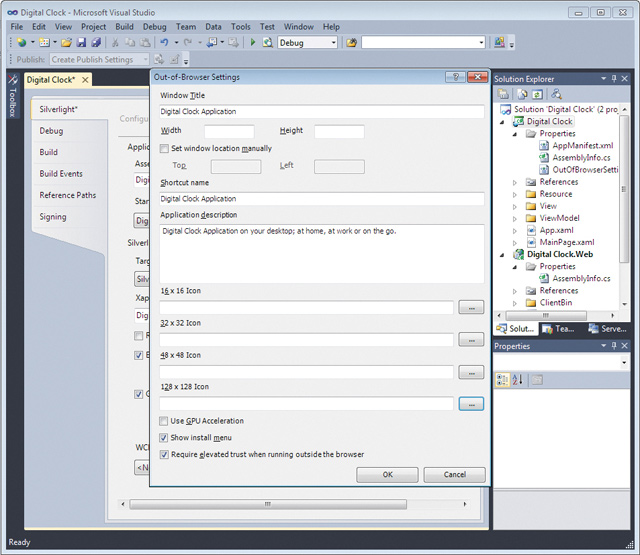Click the Solution Explorer vertical scrollbar
The image size is (640, 555).
[624, 189]
